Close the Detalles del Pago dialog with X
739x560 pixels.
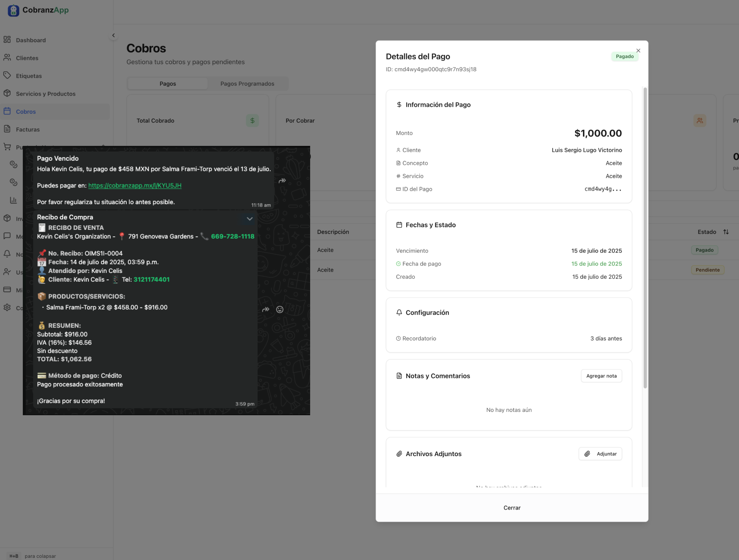pos(638,51)
